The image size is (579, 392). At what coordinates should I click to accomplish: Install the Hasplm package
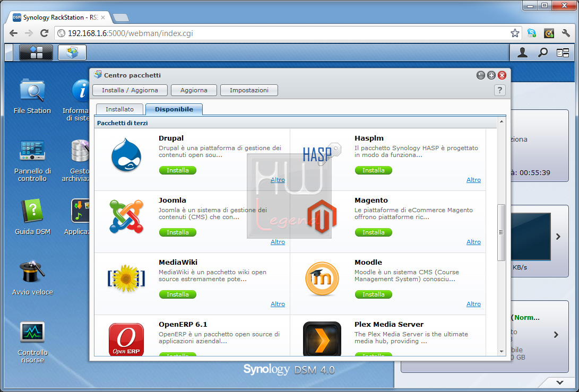click(x=373, y=170)
